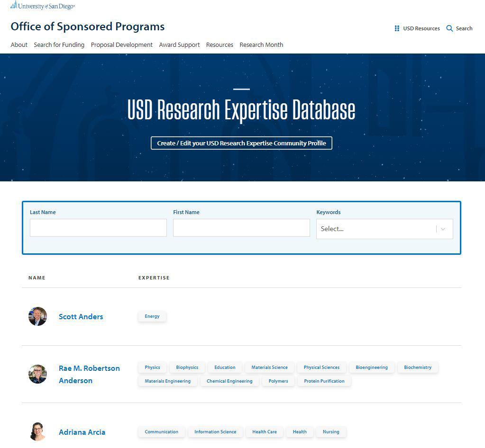
Task: Select the Materials Science tag
Action: point(269,367)
